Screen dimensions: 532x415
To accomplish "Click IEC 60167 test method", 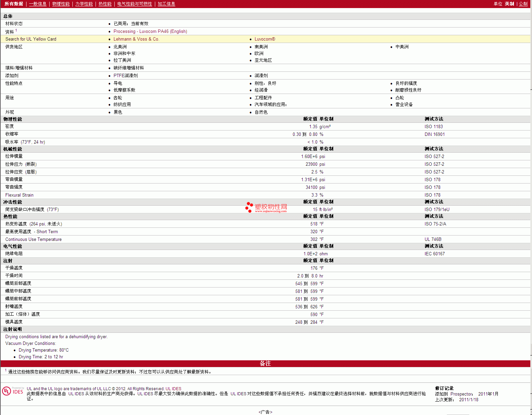I will [434, 254].
